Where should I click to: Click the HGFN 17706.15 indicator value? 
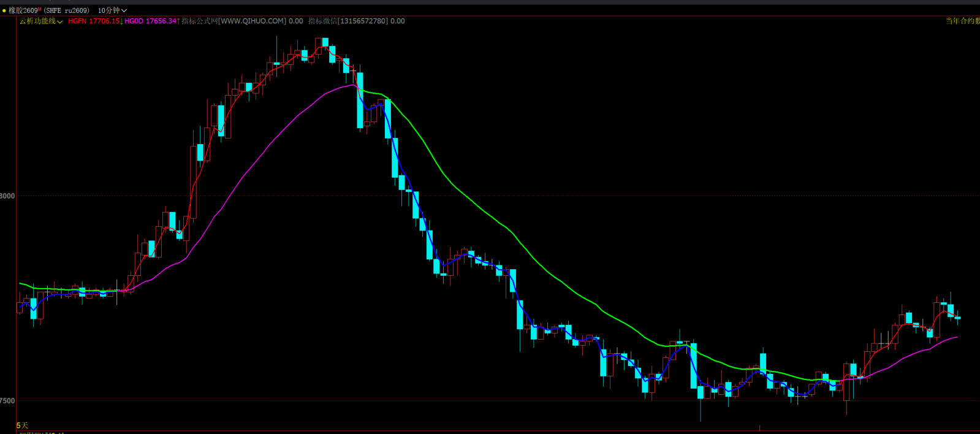point(95,21)
